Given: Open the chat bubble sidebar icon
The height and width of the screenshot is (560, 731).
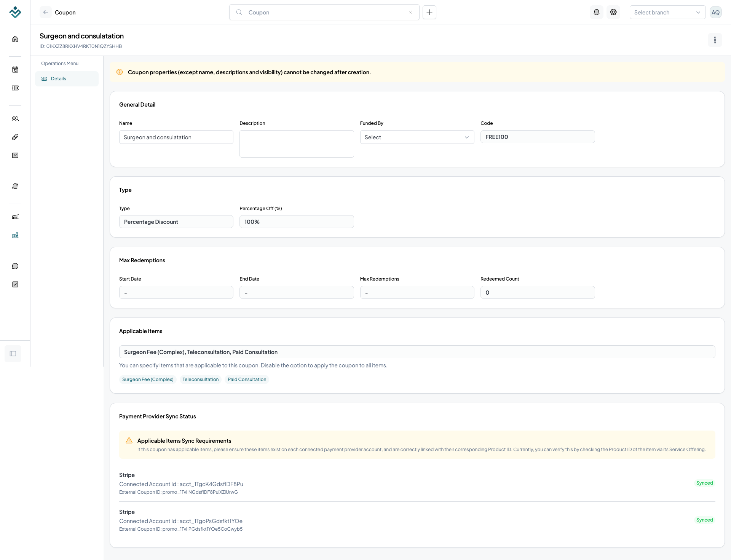Looking at the screenshot, I should click(x=15, y=266).
